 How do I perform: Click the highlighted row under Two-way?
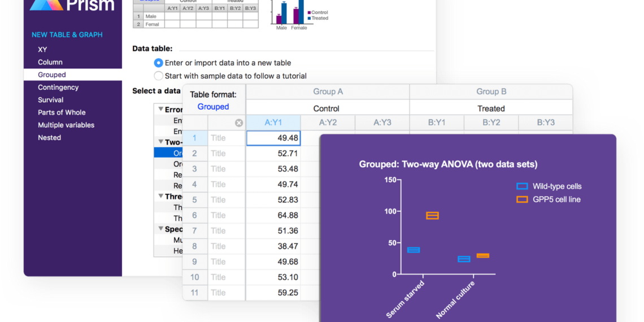(x=168, y=153)
